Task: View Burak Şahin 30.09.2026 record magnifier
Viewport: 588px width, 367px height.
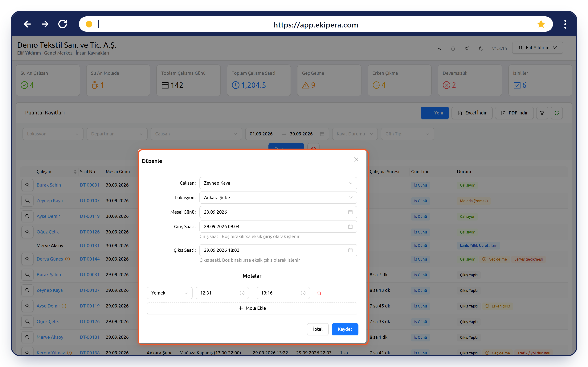Action: [x=27, y=185]
